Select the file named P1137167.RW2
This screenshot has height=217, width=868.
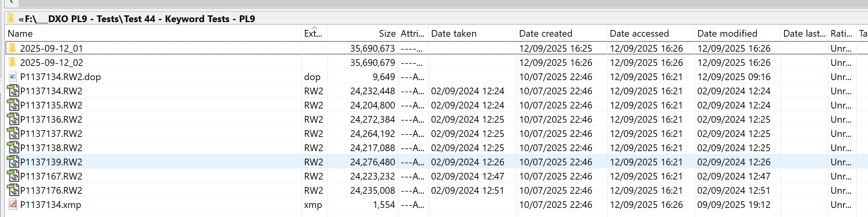tap(51, 176)
